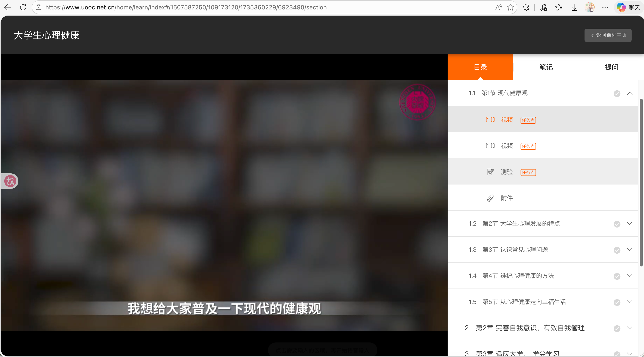
Task: Open the downloads arrow icon
Action: (574, 7)
